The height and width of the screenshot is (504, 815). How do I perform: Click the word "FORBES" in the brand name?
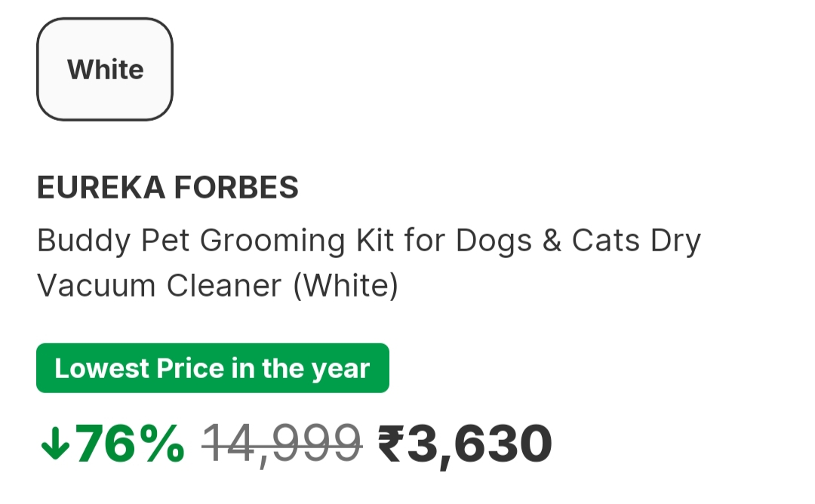point(235,188)
